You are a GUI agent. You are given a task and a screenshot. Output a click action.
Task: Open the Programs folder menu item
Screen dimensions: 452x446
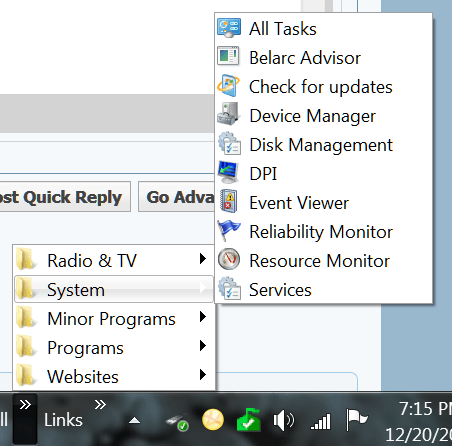coord(114,347)
